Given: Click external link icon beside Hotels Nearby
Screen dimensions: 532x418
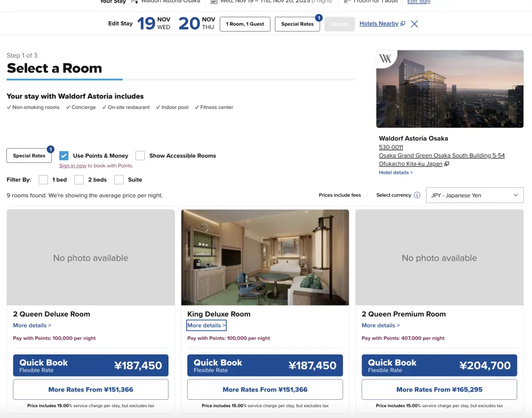Looking at the screenshot, I should pyautogui.click(x=403, y=24).
